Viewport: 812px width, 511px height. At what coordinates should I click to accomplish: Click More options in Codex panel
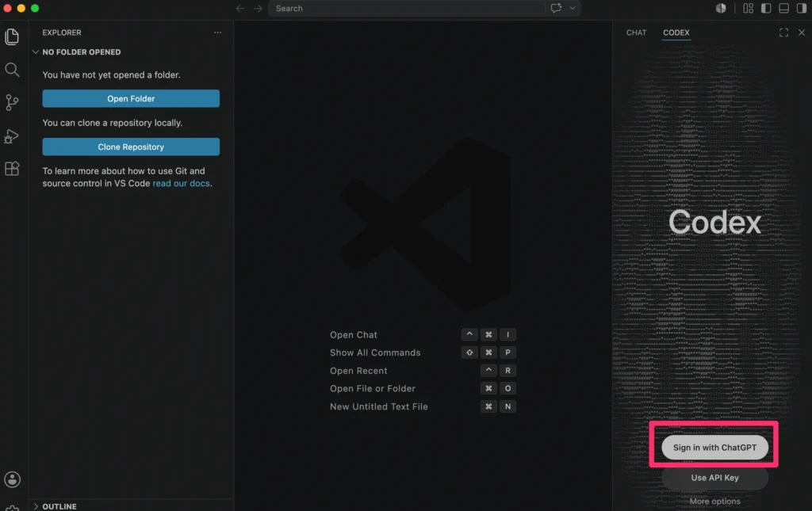pyautogui.click(x=714, y=501)
